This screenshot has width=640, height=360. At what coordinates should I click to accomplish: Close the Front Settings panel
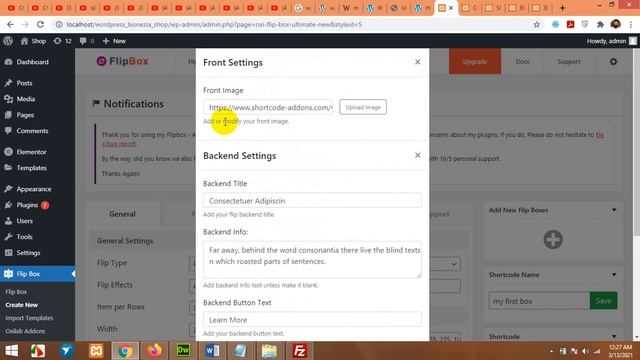[x=418, y=62]
